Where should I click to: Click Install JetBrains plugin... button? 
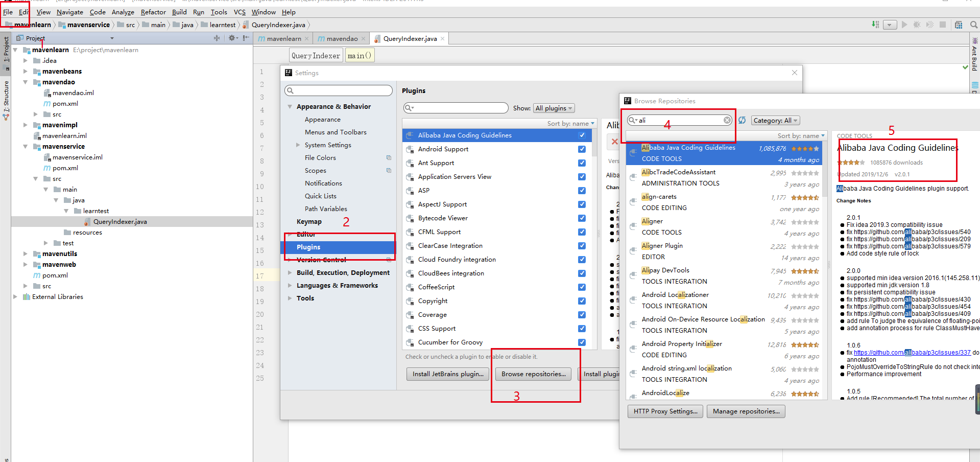tap(448, 374)
